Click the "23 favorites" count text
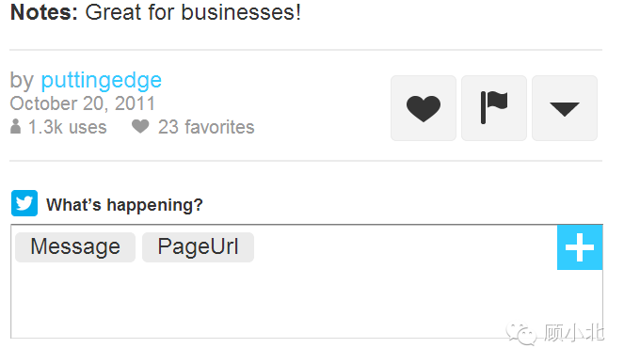The height and width of the screenshot is (364, 624). tap(206, 127)
